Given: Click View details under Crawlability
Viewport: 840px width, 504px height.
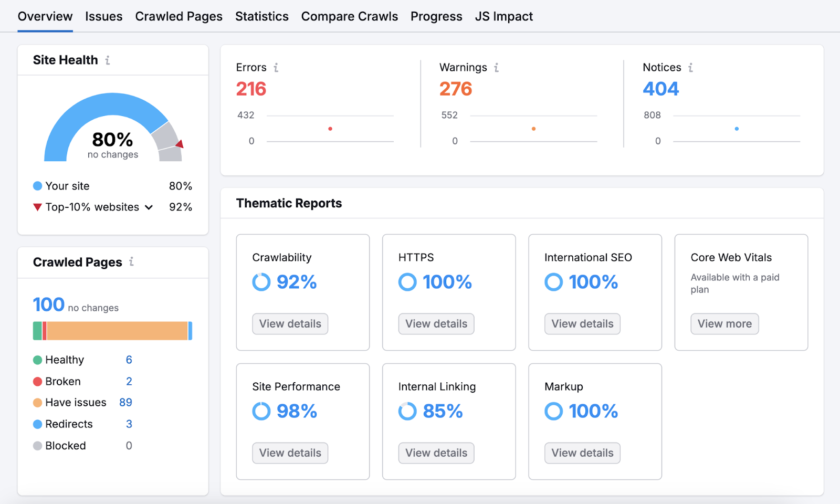Looking at the screenshot, I should pyautogui.click(x=290, y=323).
